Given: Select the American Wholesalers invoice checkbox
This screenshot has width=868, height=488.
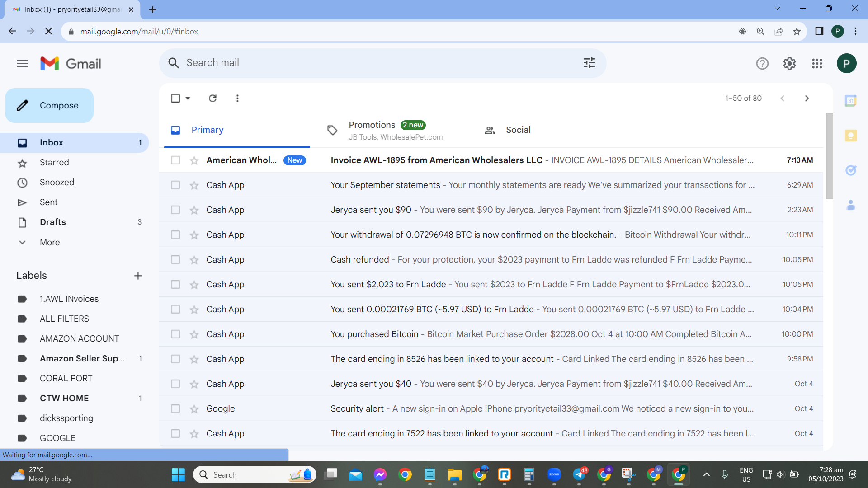Looking at the screenshot, I should tap(175, 160).
